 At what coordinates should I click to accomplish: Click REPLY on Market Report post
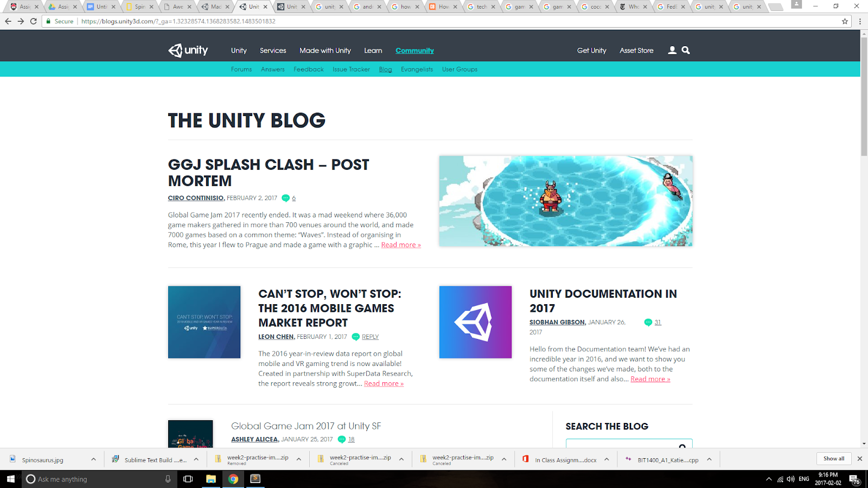[x=370, y=337]
